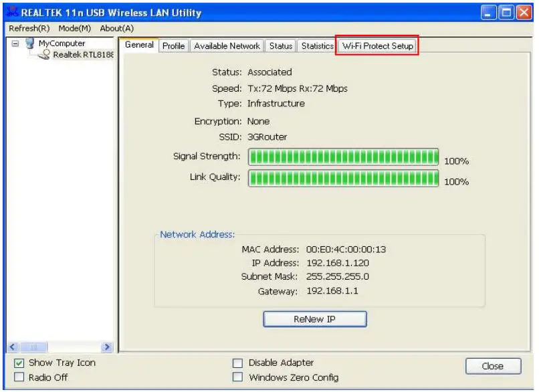539x392 pixels.
Task: Select the Realtek RTL8188 adapter entry
Action: (83, 55)
